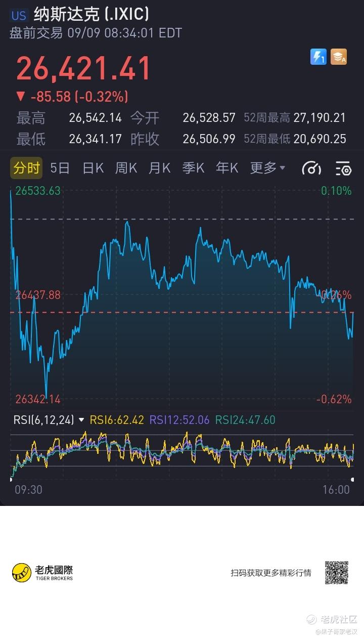Tap the blue lightning bolt badge icon

click(x=318, y=57)
